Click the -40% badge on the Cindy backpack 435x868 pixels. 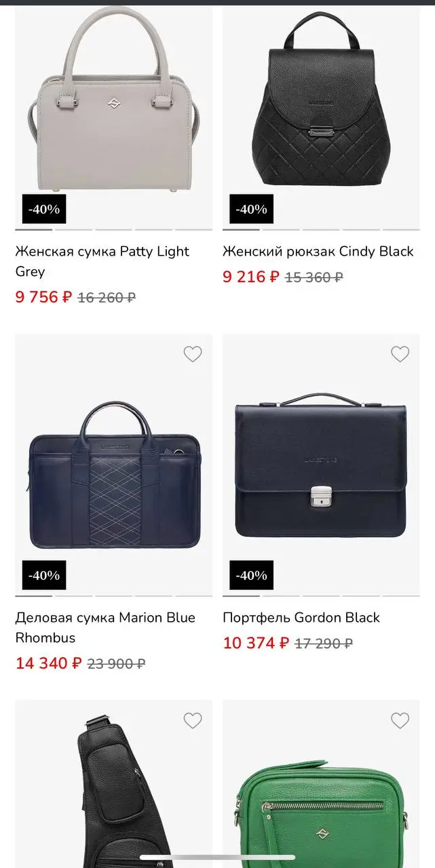pyautogui.click(x=251, y=210)
